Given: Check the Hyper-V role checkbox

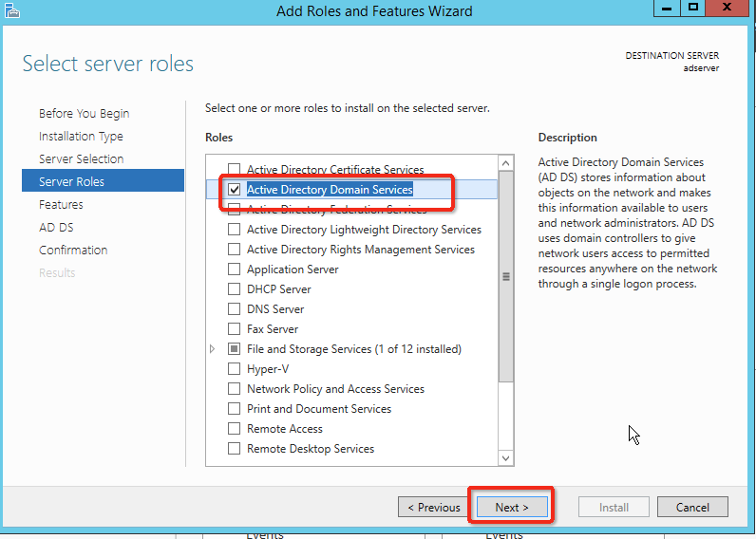Looking at the screenshot, I should click(235, 369).
